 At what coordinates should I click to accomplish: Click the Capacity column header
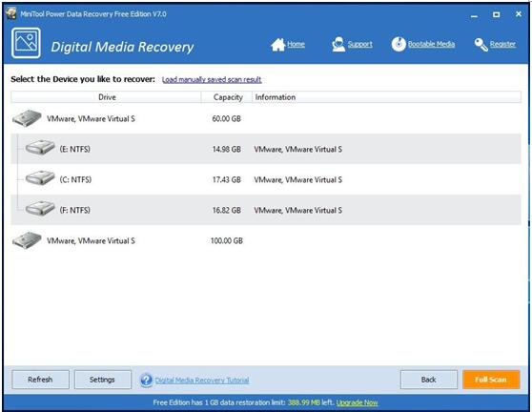tap(227, 97)
